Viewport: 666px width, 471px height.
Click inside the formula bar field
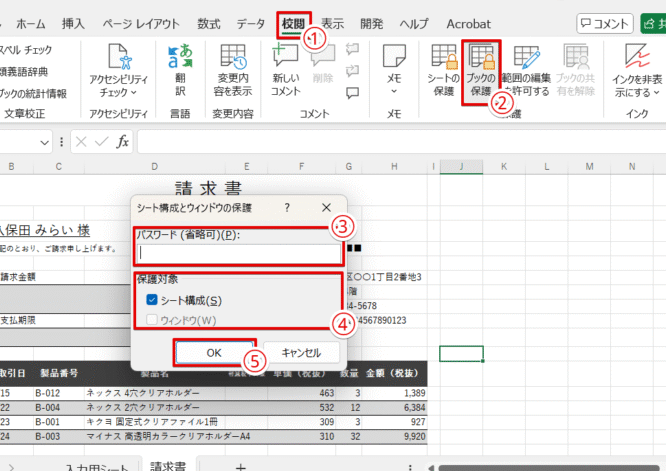coord(401,142)
